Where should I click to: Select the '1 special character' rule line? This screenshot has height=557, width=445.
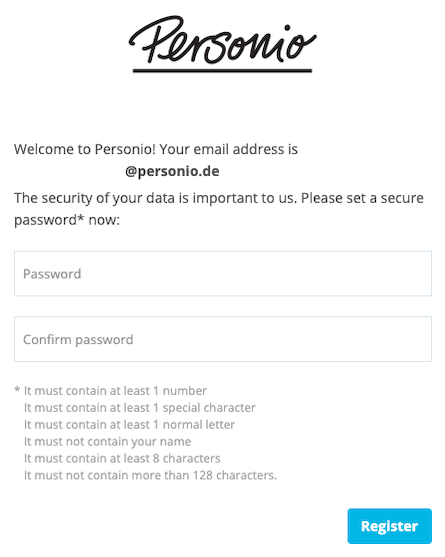tap(140, 408)
